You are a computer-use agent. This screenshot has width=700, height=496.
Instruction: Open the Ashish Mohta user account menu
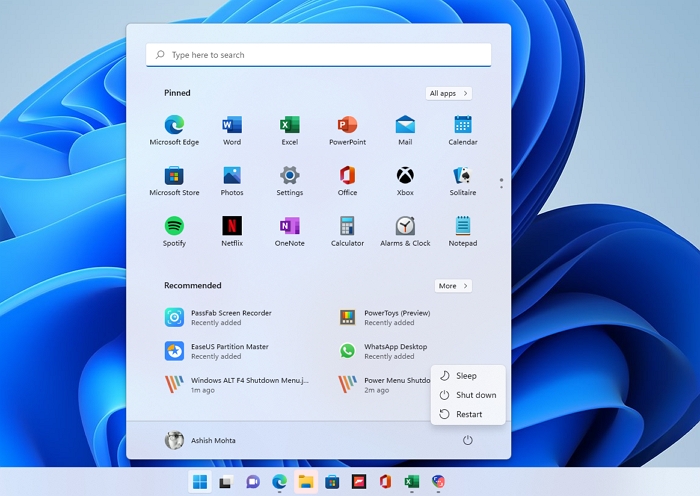point(200,440)
